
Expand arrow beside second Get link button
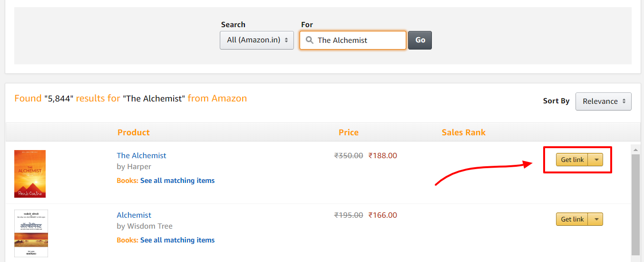(x=596, y=219)
